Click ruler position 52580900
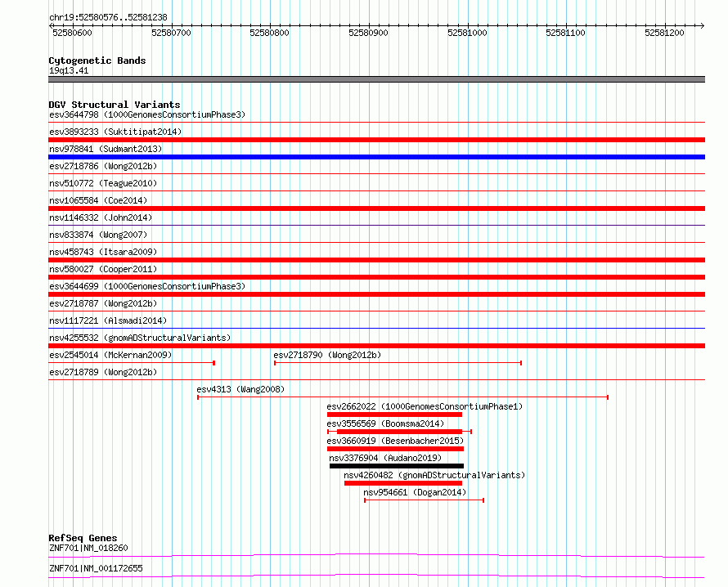 point(368,33)
